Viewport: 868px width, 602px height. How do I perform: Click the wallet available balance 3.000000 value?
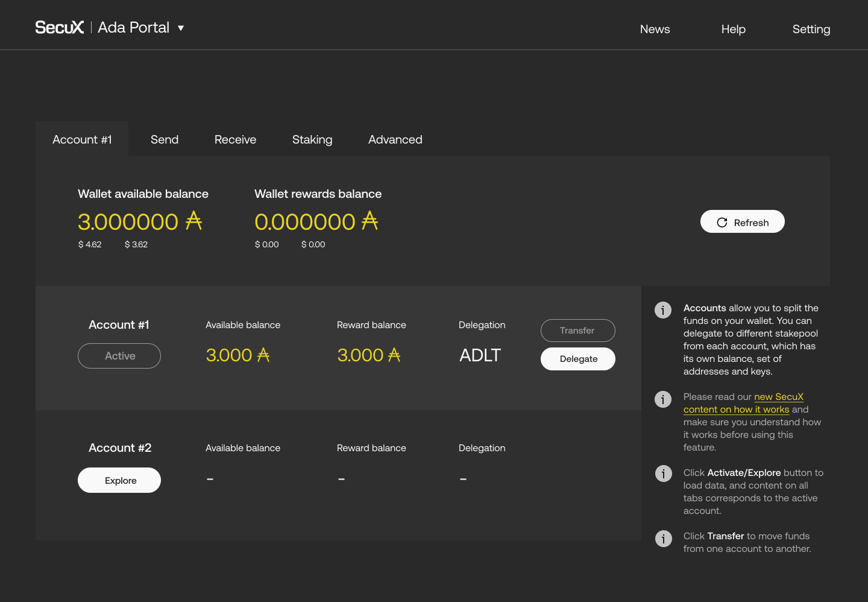pyautogui.click(x=140, y=221)
